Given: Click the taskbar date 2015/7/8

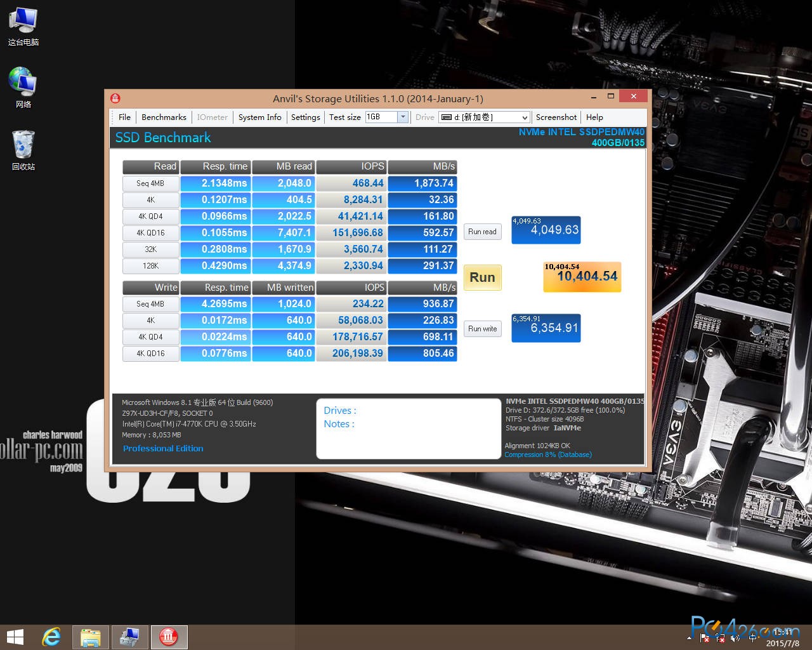Looking at the screenshot, I should point(782,643).
